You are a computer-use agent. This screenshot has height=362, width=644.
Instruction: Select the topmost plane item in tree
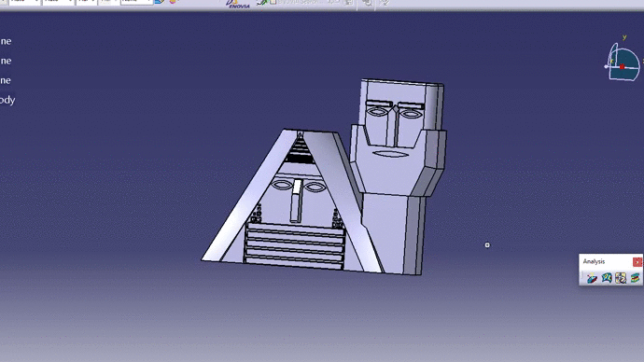(x=6, y=41)
